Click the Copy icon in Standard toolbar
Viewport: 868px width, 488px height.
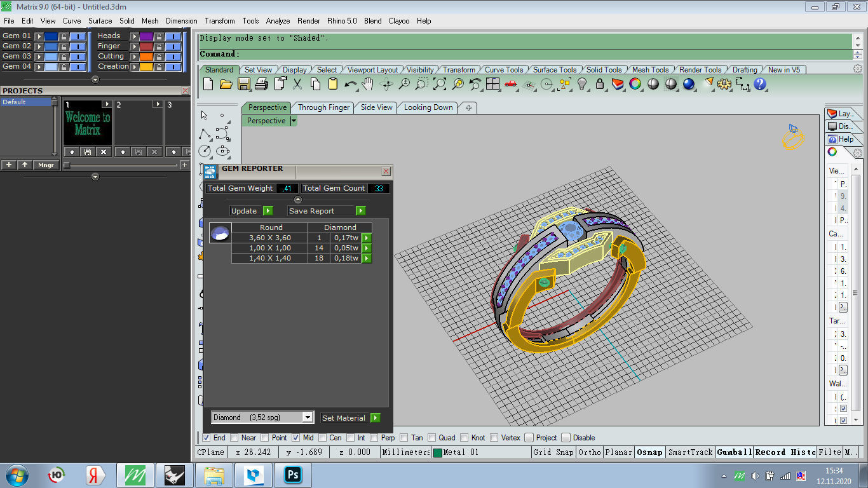click(315, 84)
